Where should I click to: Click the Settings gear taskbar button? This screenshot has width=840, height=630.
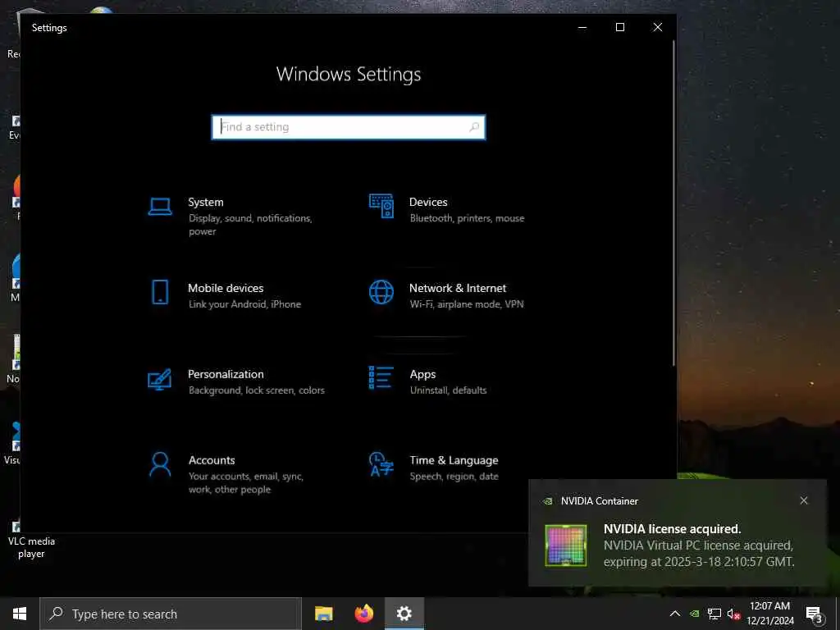coord(404,614)
